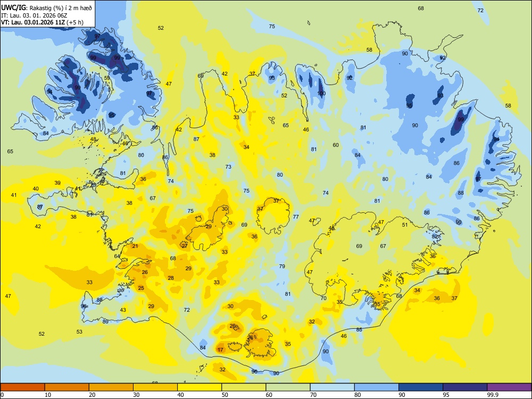The width and height of the screenshot is (532, 399).
Task: Click the '53' humidity value on the map
Action: 79,331
